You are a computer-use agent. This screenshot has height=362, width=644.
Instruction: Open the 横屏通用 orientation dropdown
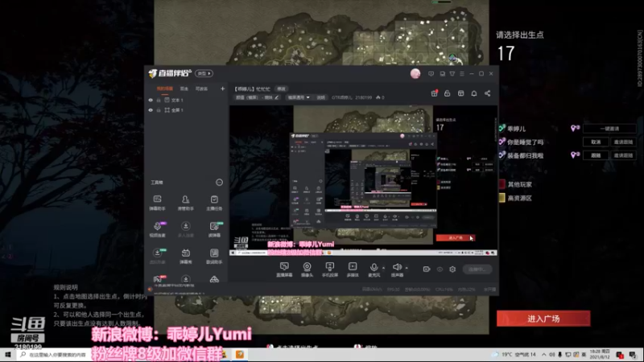click(299, 97)
